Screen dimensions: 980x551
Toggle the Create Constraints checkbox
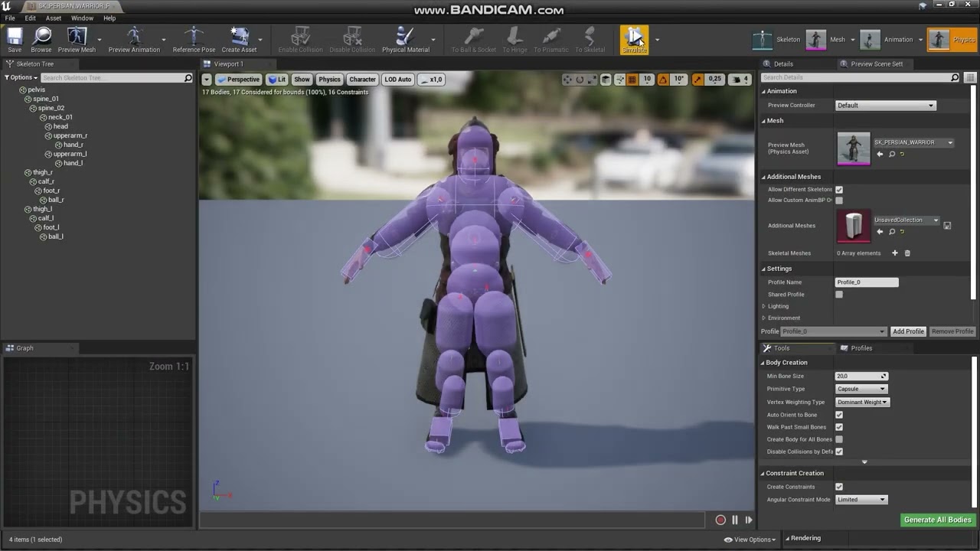[x=839, y=487]
